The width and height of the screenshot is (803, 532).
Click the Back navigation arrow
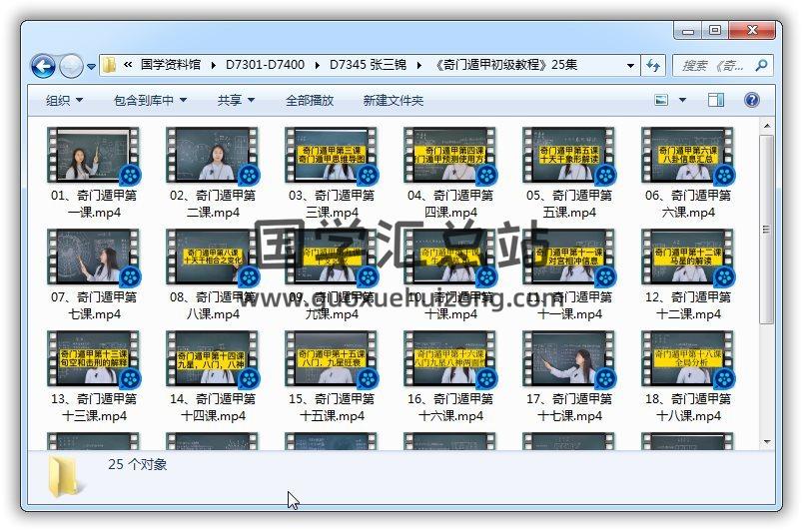click(x=43, y=67)
